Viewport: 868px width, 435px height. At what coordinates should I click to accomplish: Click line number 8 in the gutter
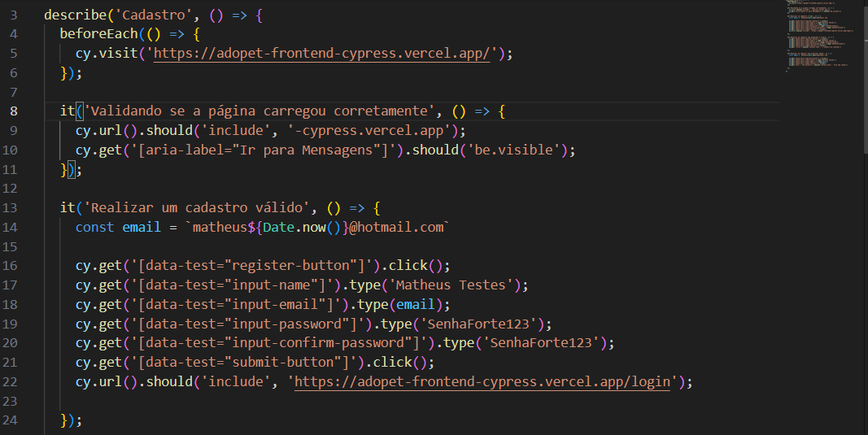pos(14,111)
